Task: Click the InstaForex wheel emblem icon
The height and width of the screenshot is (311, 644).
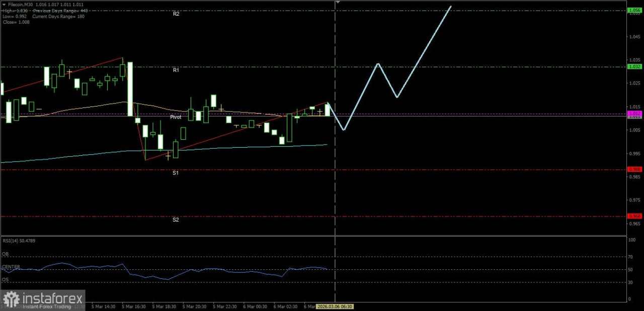Action: (x=10, y=297)
